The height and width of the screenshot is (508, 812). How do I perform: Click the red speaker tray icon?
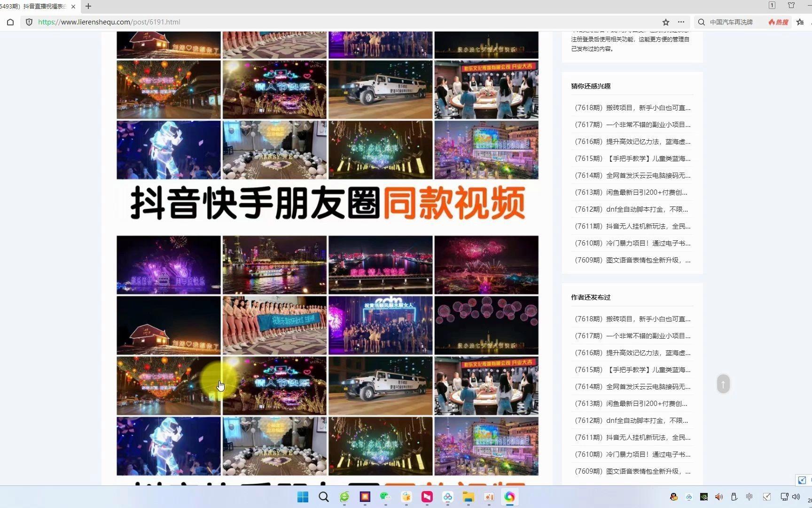(x=719, y=497)
